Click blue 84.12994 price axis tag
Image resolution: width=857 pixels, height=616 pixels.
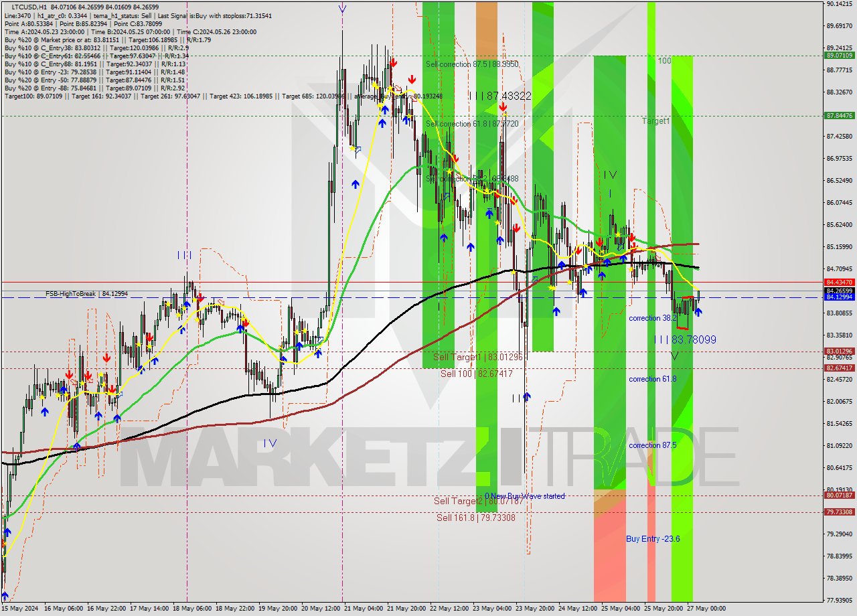click(x=839, y=297)
